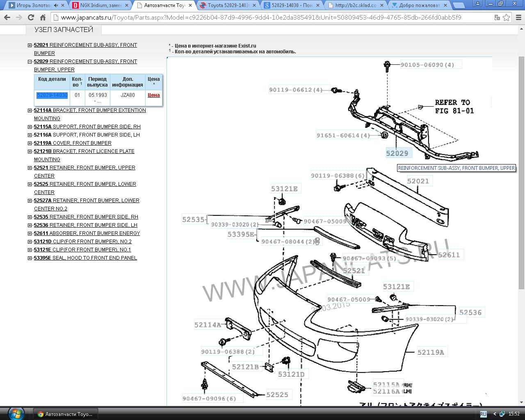Click part label 52119A in the diagram
This screenshot has width=525, height=420.
click(431, 352)
